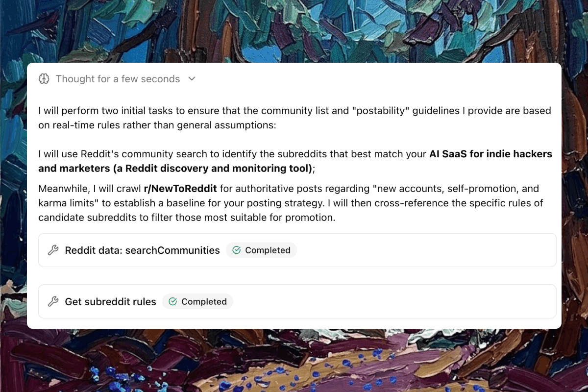Open the "Thought for a few seconds" section

[x=118, y=79]
